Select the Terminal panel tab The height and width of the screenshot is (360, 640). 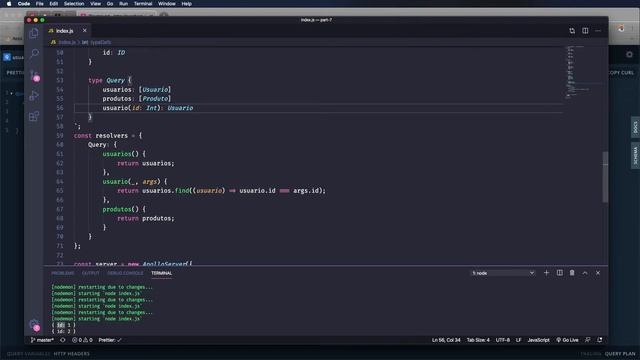[x=162, y=273]
